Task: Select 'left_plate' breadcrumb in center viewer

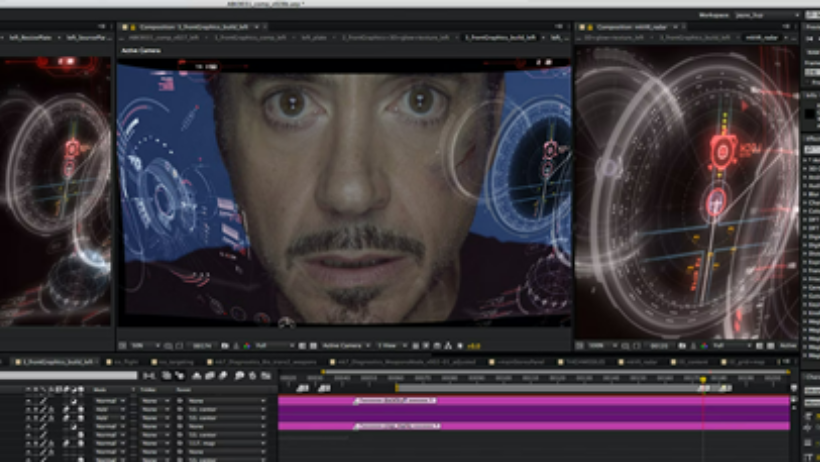Action: [x=314, y=38]
